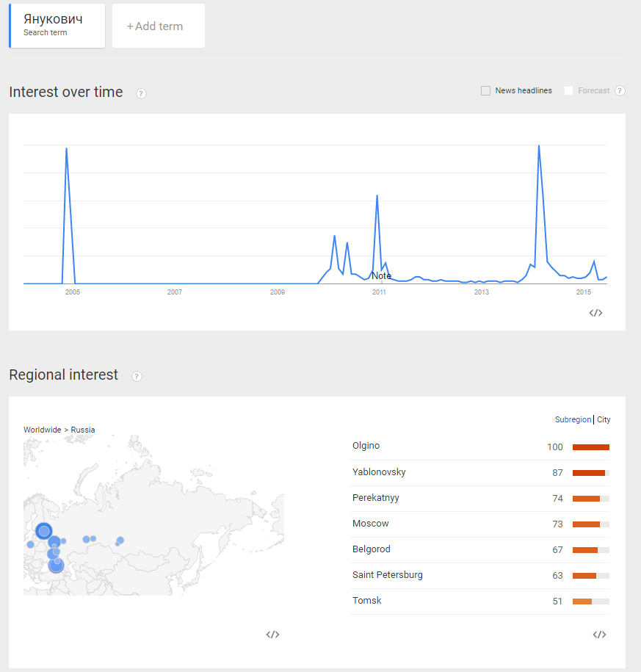
Task: Select the Янукович search term box
Action: click(x=57, y=25)
